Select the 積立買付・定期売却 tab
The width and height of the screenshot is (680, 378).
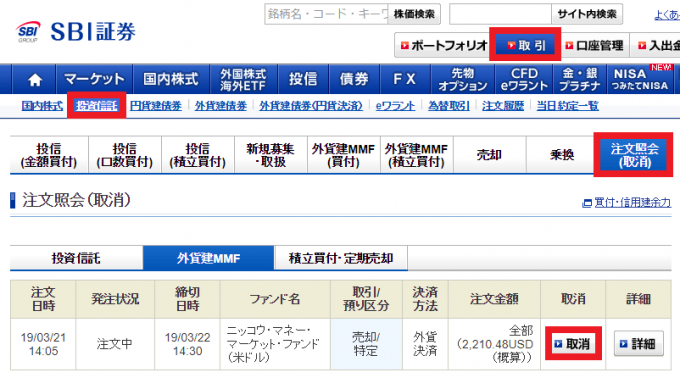[341, 258]
